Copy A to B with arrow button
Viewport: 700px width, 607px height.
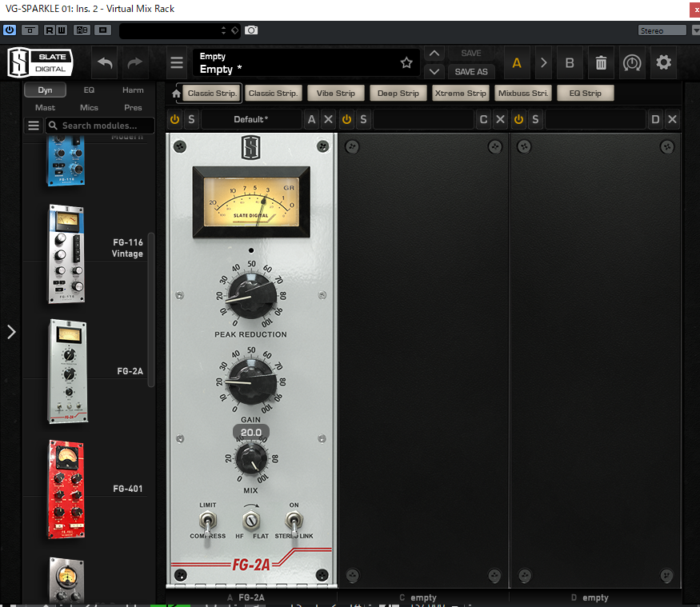(x=543, y=62)
